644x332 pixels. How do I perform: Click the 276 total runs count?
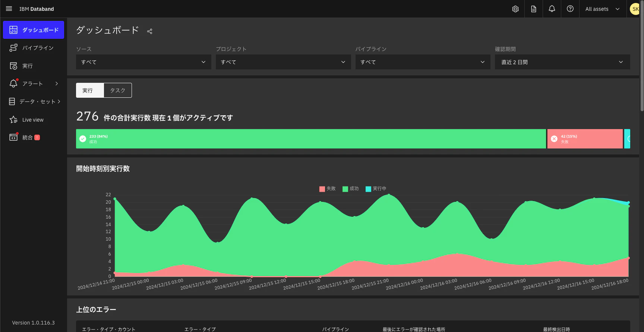tap(87, 116)
